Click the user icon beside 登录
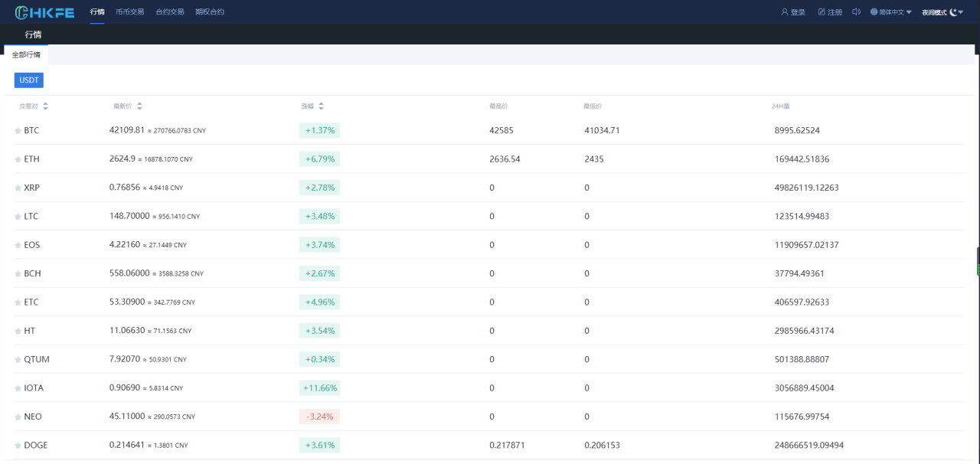 click(x=784, y=12)
